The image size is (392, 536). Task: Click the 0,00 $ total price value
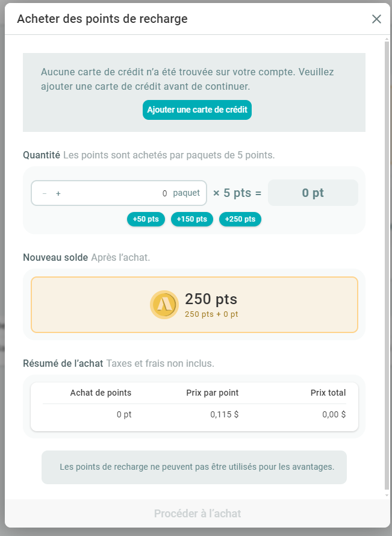pos(334,414)
